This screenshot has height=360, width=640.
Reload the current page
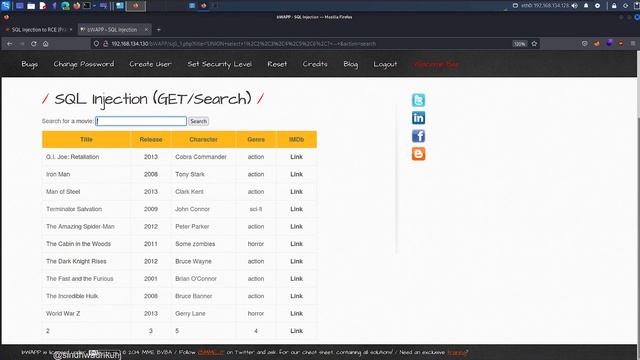pos(33,44)
